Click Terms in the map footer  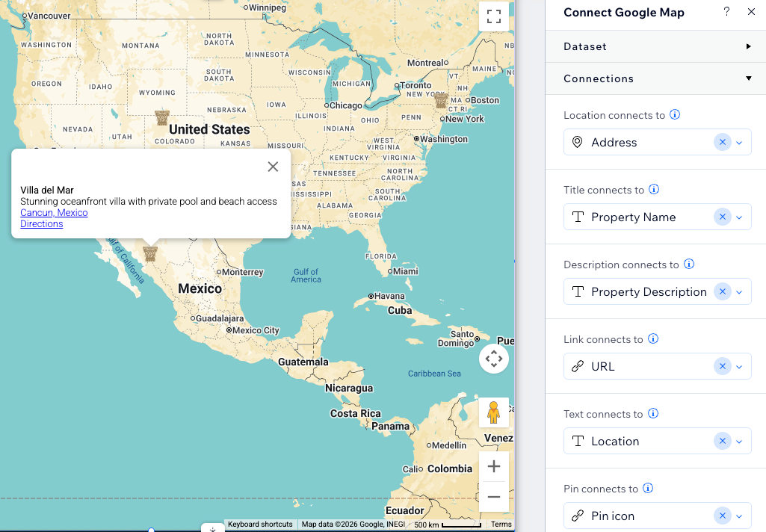point(501,524)
